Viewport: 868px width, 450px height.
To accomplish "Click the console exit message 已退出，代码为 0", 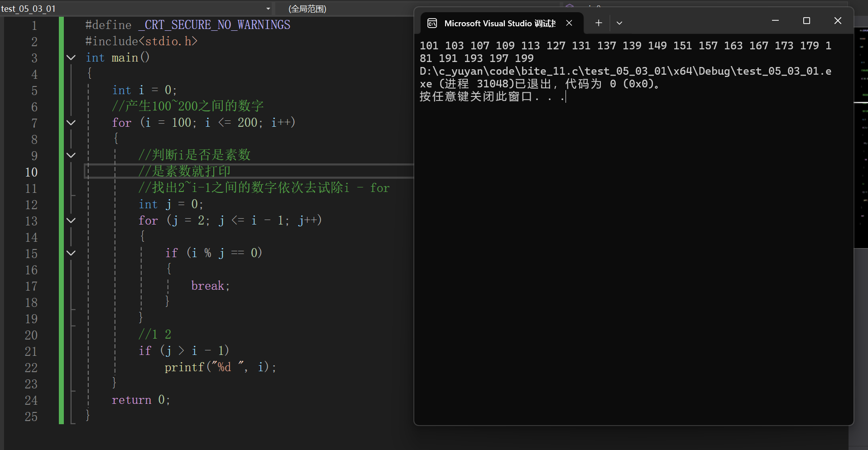I will (x=587, y=84).
